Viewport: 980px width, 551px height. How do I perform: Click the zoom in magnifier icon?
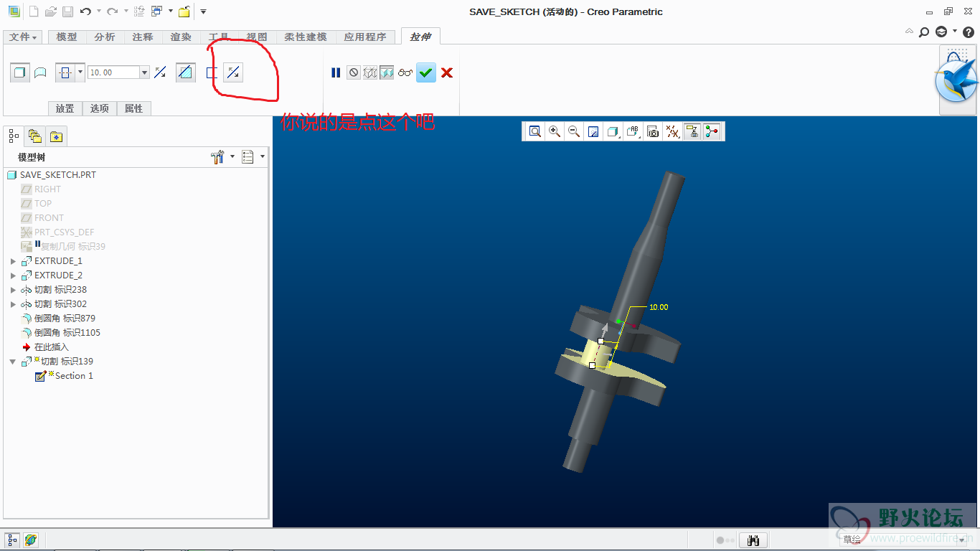coord(555,131)
